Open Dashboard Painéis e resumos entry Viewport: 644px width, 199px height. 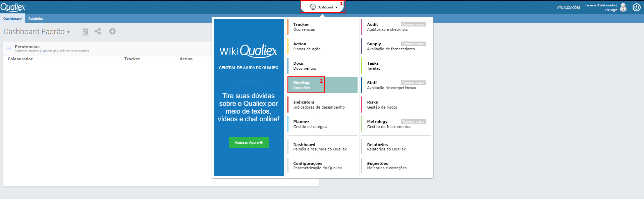pyautogui.click(x=322, y=147)
